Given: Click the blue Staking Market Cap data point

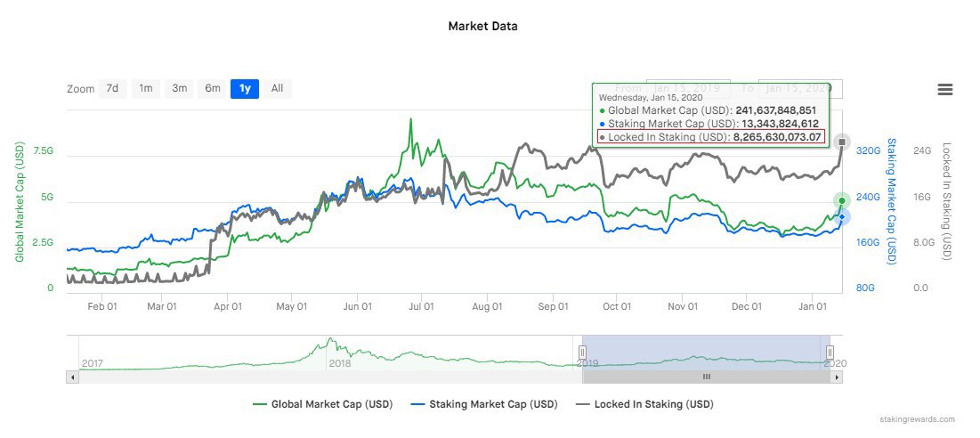Looking at the screenshot, I should click(x=842, y=217).
